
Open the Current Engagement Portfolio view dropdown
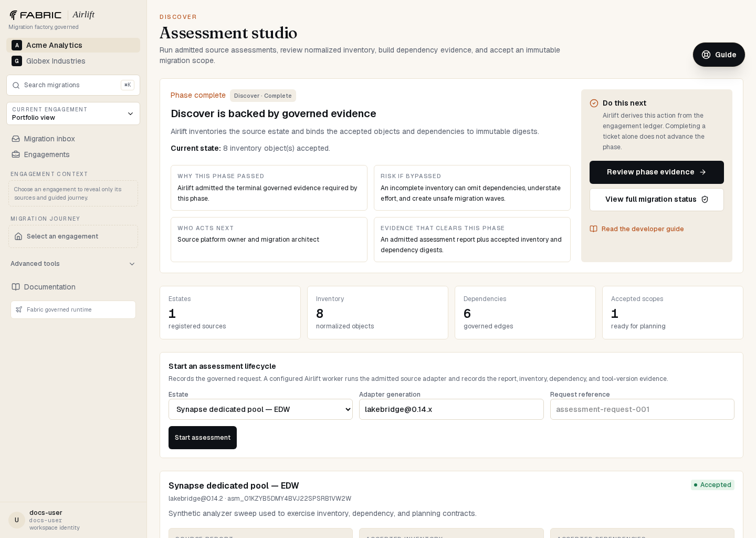tap(73, 113)
